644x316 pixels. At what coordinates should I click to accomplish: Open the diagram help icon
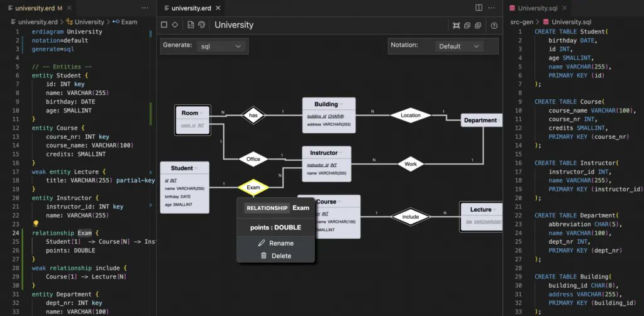tap(494, 26)
